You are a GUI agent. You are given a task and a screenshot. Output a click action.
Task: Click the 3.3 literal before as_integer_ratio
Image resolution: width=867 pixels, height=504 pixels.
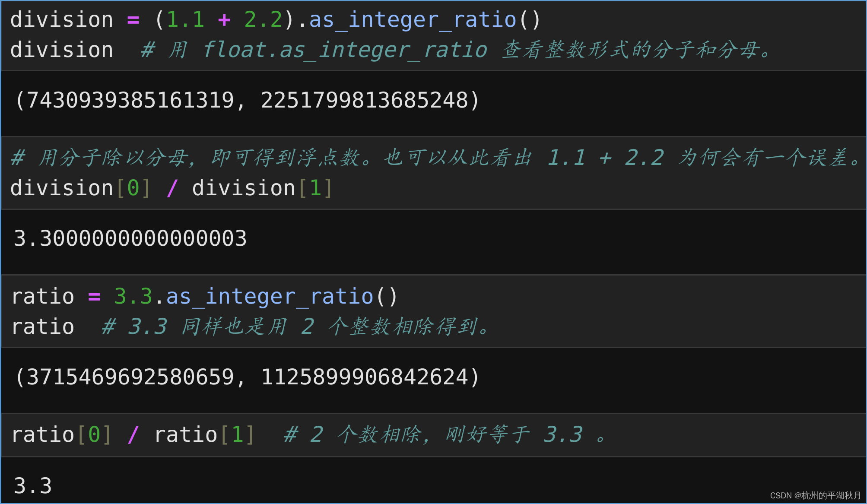tap(133, 297)
